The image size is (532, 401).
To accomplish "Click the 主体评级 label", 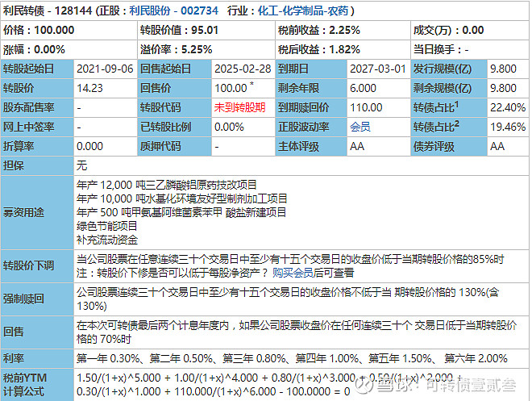I will (298, 146).
